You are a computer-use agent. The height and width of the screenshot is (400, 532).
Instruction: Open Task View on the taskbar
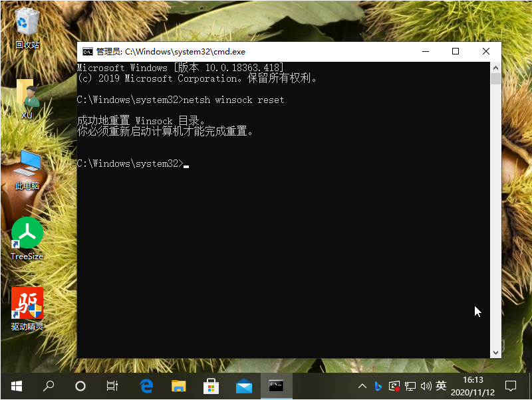[112, 385]
